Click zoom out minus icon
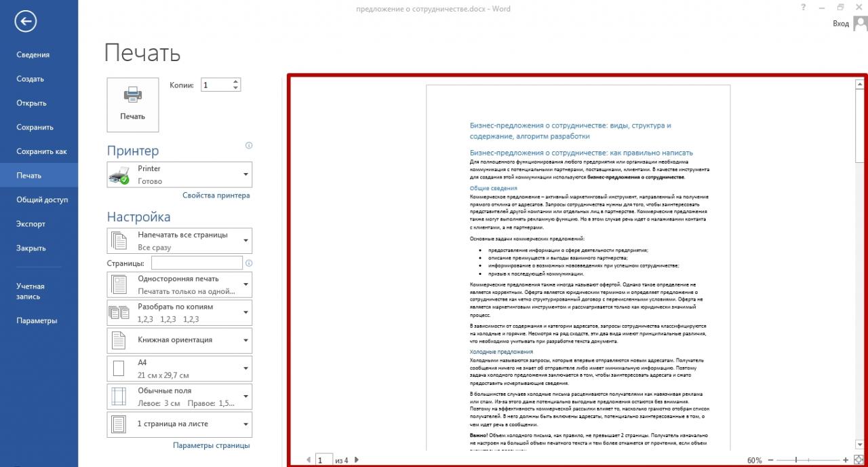Viewport: 868px width, 467px height. tap(770, 460)
